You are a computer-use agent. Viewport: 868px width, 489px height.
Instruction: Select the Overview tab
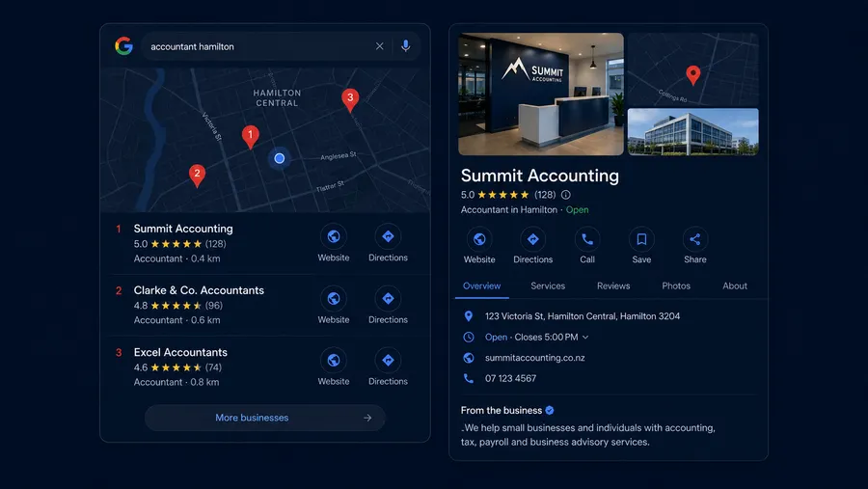[x=481, y=285]
